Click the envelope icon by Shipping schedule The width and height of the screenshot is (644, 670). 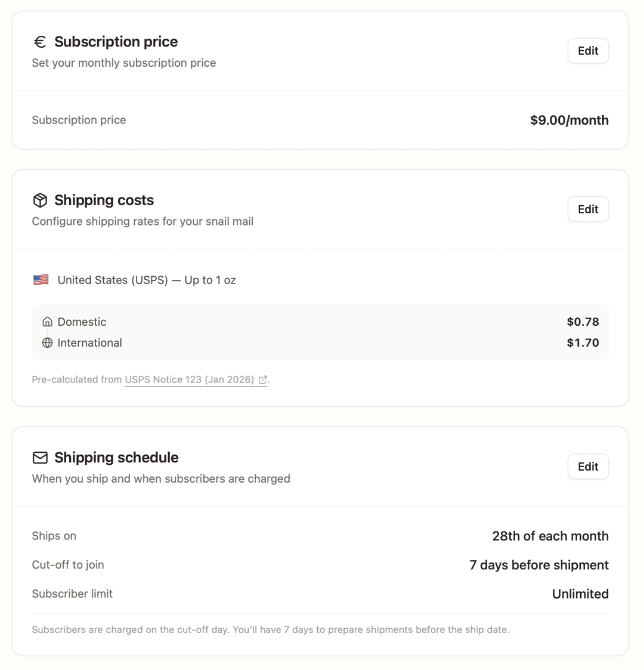[40, 458]
